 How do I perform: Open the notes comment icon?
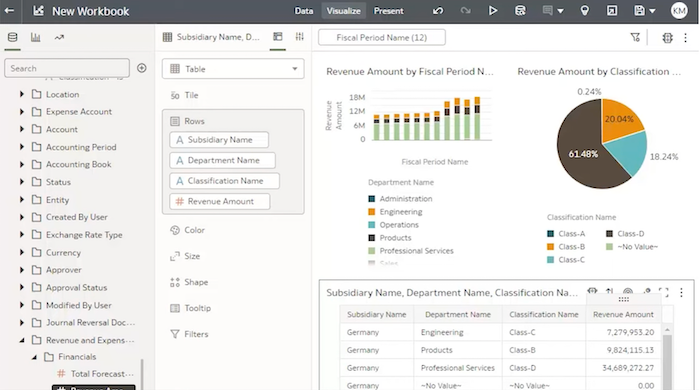coord(548,10)
